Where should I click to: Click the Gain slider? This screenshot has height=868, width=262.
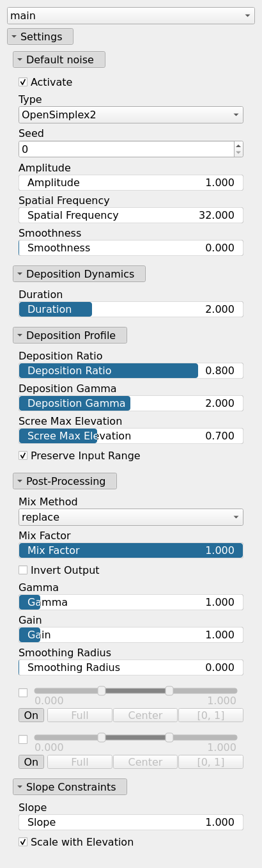coord(131,635)
